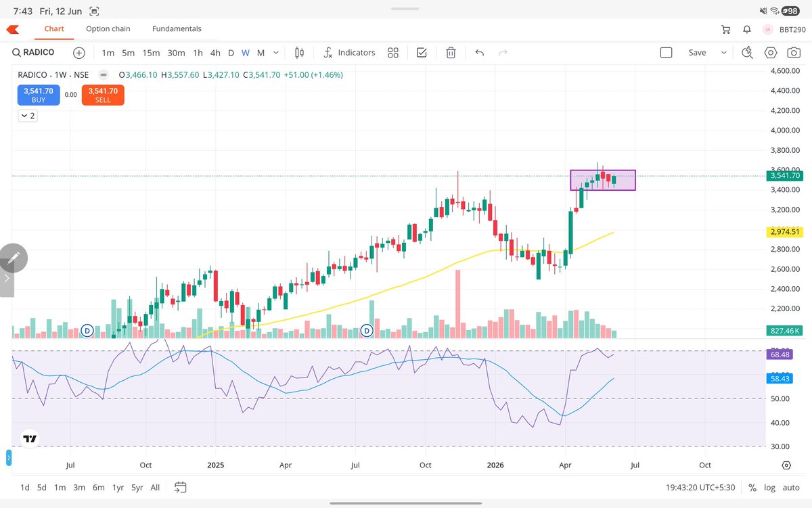This screenshot has height=508, width=812.
Task: Select the 4h timeframe
Action: (215, 52)
